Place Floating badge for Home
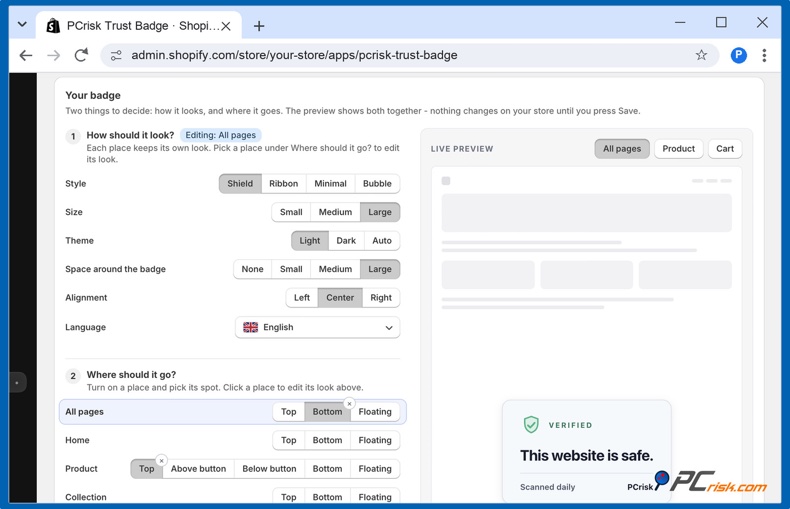790x509 pixels. pos(375,440)
